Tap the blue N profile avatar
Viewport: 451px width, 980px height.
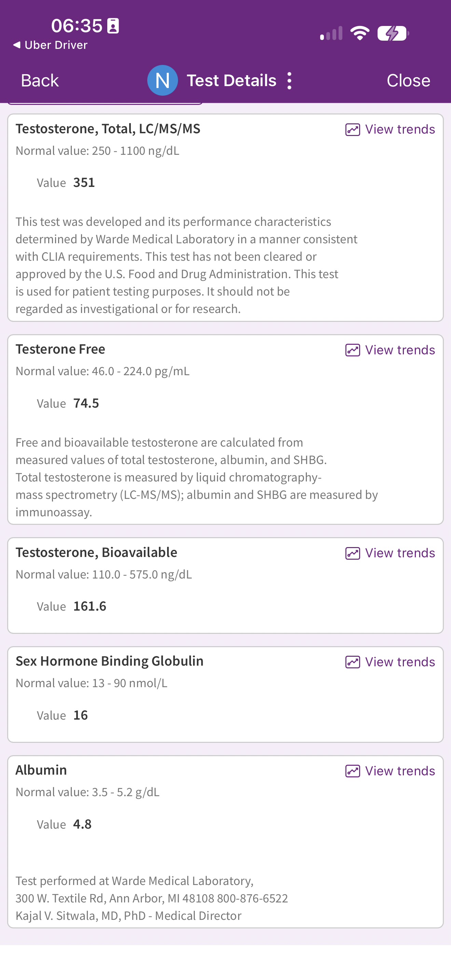pos(162,80)
